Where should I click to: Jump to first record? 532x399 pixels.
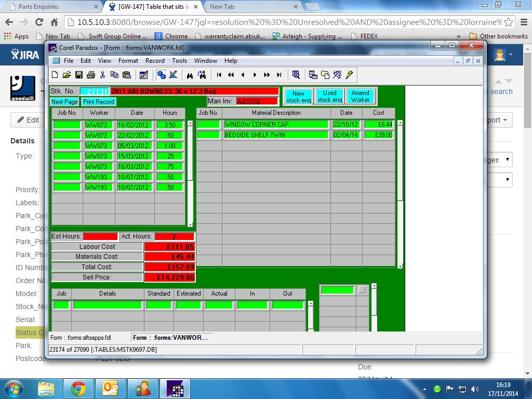pos(219,75)
